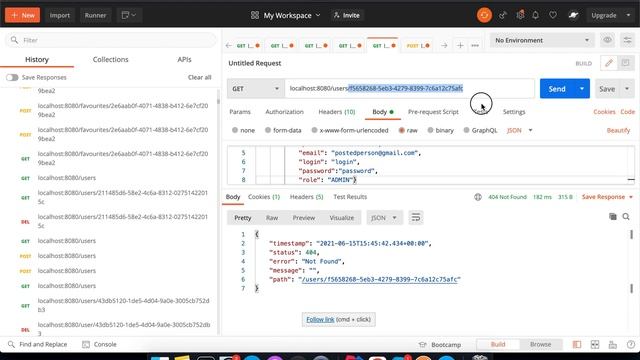Screen dimensions: 640x360
Task: Open the help icon in footer
Action: [631, 344]
